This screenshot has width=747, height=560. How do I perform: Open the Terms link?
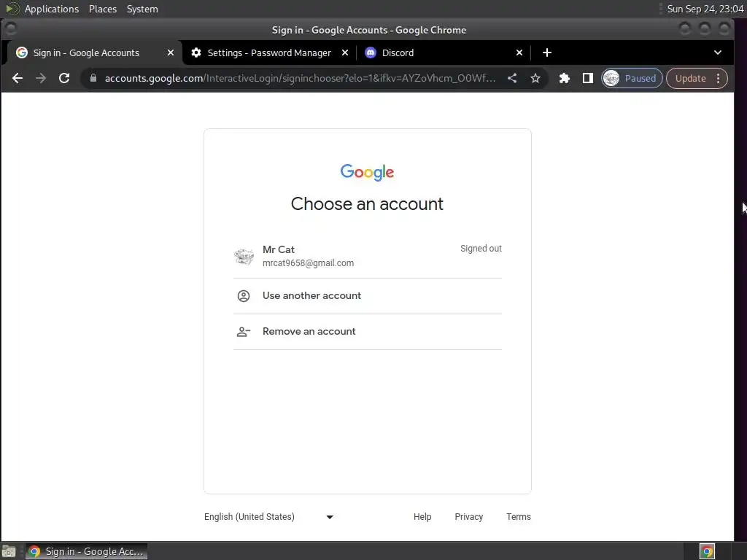point(519,517)
